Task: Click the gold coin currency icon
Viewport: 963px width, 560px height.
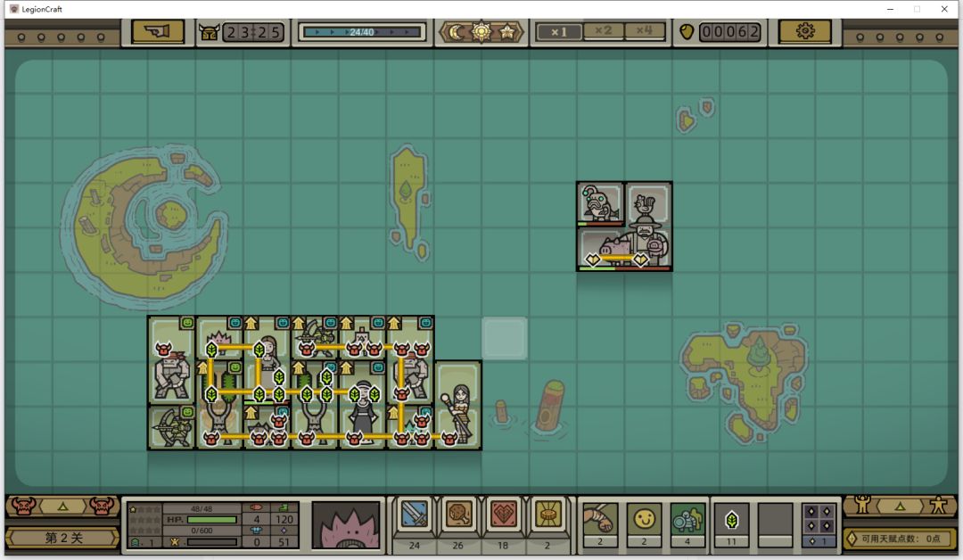Action: coord(687,32)
